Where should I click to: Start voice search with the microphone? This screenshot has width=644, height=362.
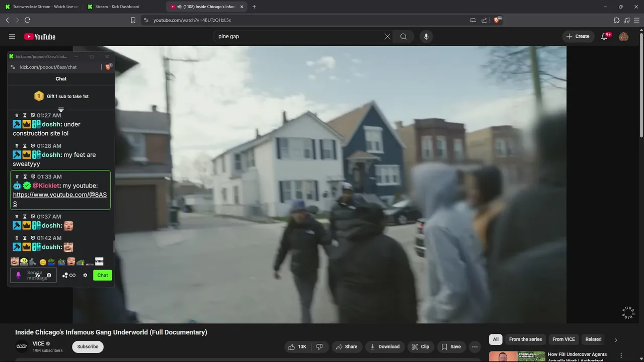(x=426, y=36)
